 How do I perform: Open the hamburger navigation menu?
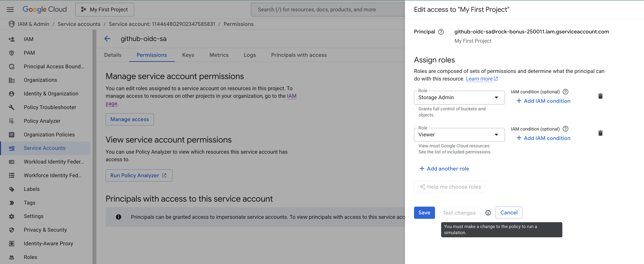pos(10,9)
